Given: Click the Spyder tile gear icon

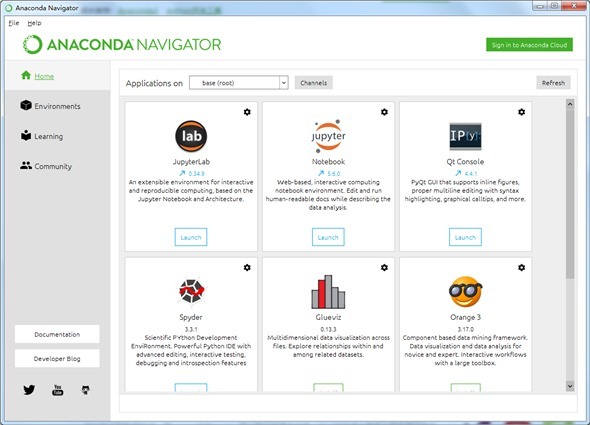Looking at the screenshot, I should (247, 267).
